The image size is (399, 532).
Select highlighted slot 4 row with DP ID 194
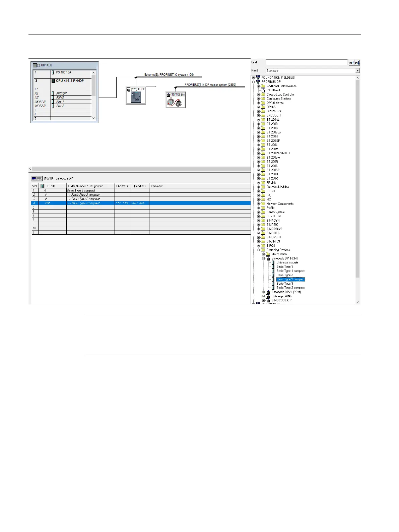tap(141, 203)
